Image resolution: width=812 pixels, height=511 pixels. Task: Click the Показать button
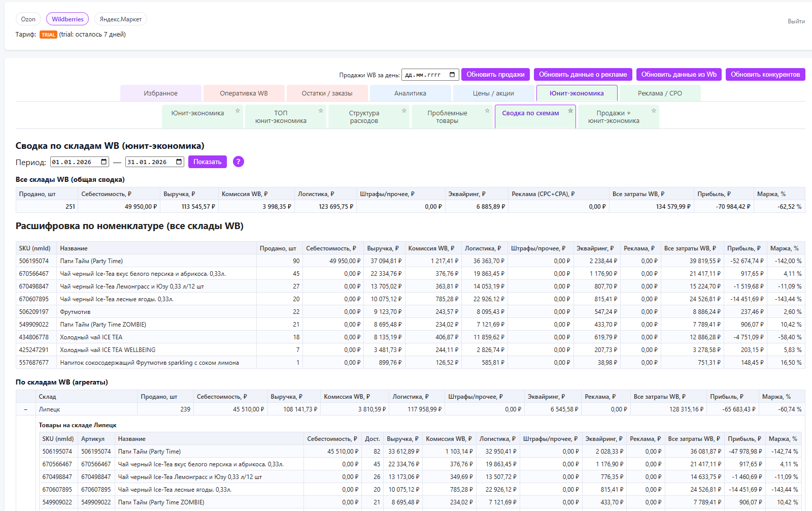point(208,162)
